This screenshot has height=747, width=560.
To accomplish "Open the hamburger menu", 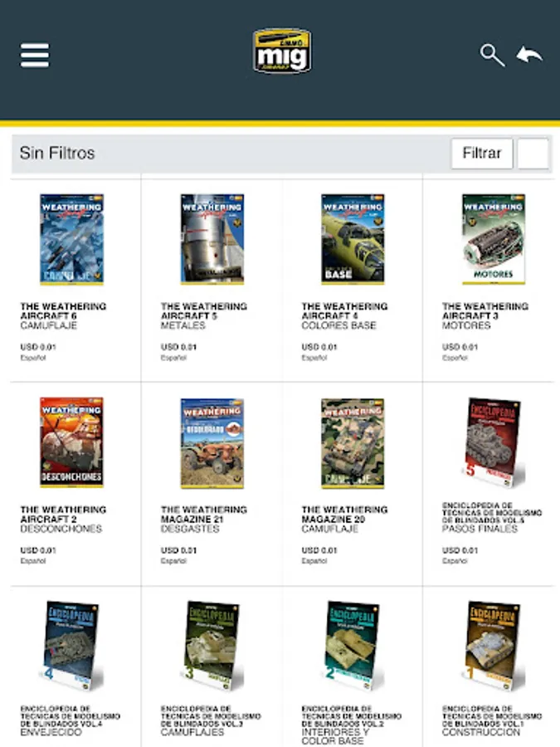I will (34, 56).
